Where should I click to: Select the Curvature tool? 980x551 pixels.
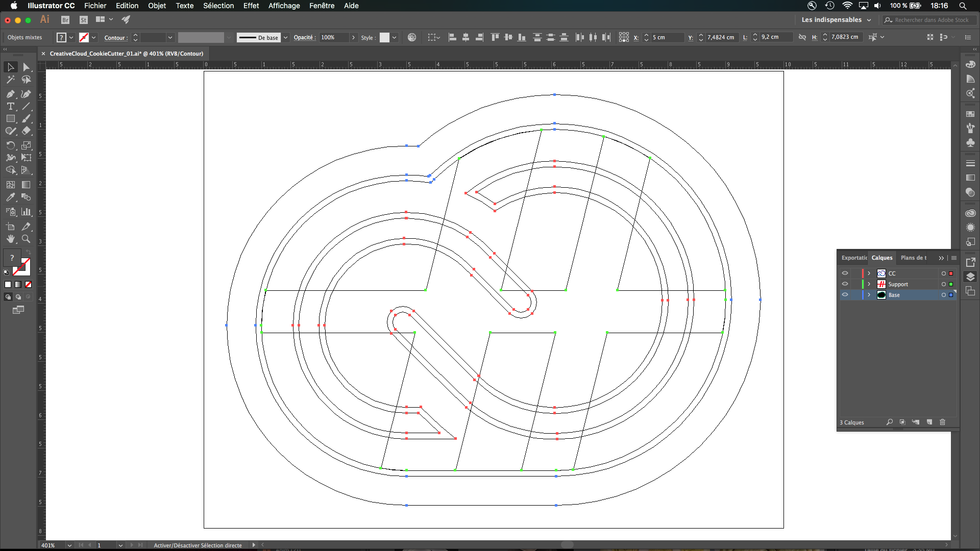point(27,94)
